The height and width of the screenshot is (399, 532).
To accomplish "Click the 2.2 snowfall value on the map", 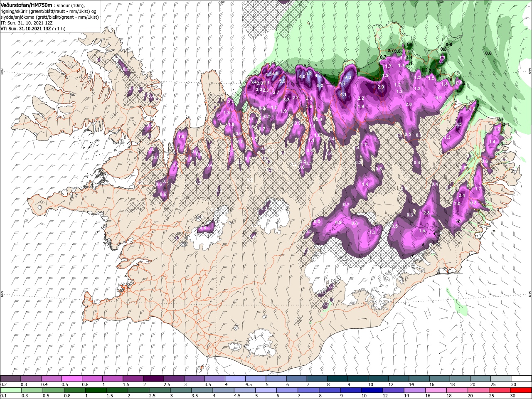I will click(x=361, y=98).
